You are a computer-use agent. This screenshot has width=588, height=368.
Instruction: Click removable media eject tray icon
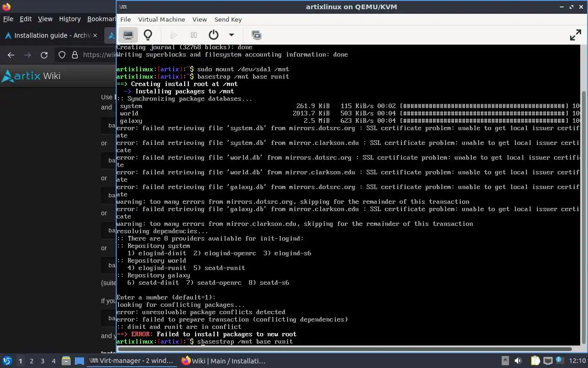pos(505,361)
